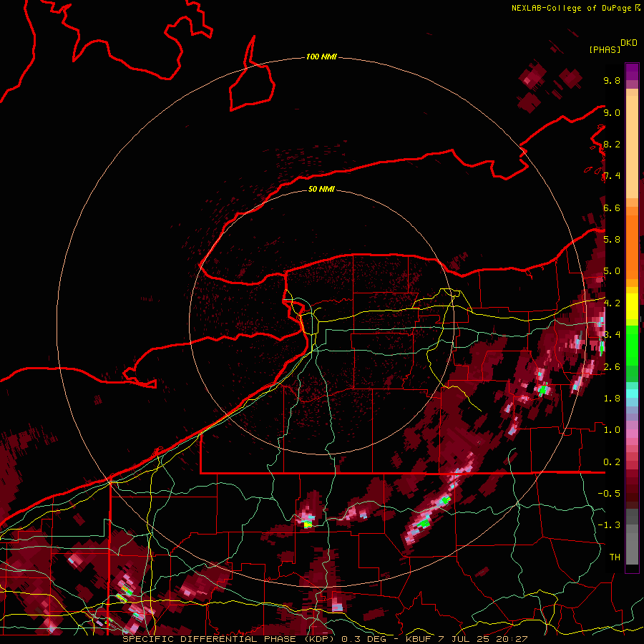Click the 5.8 value on the color scale
This screenshot has height=644, width=644.
612,239
